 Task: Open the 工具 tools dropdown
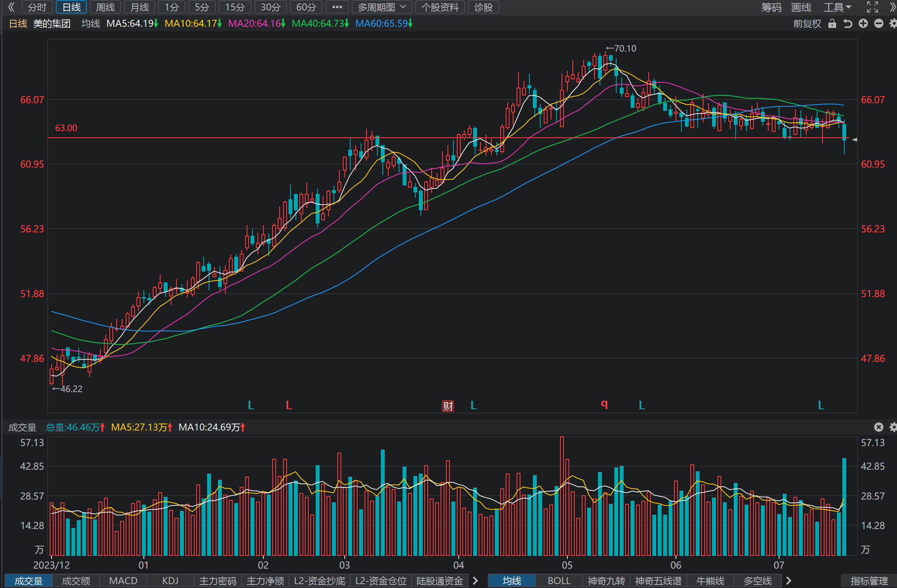point(838,7)
